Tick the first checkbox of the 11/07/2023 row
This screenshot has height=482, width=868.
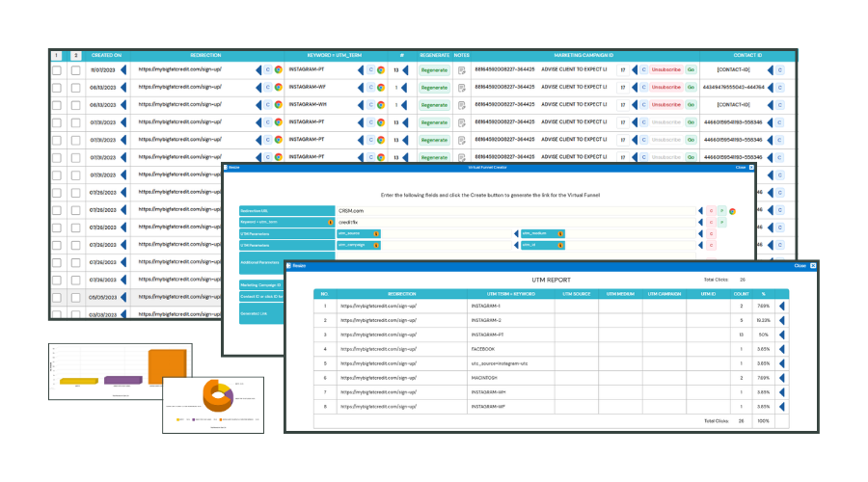(x=57, y=70)
